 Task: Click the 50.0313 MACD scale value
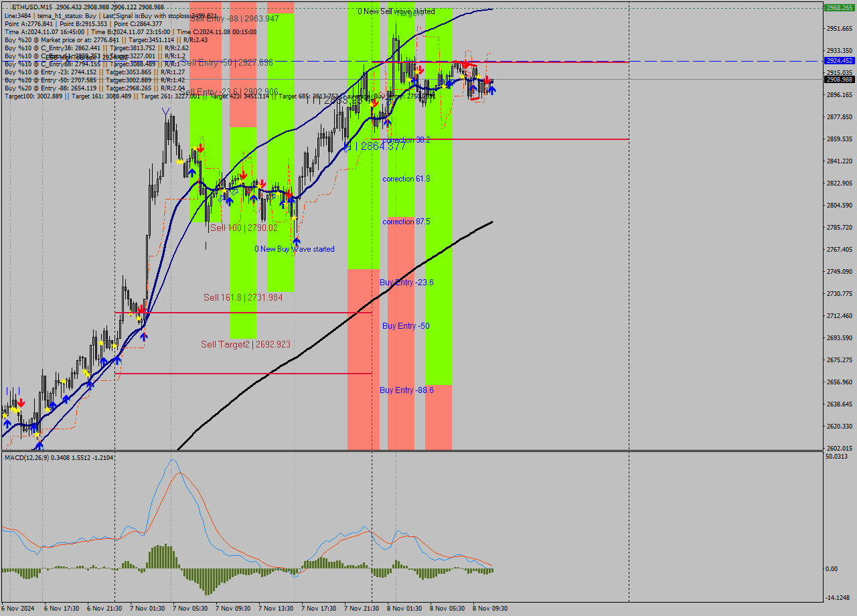click(837, 456)
